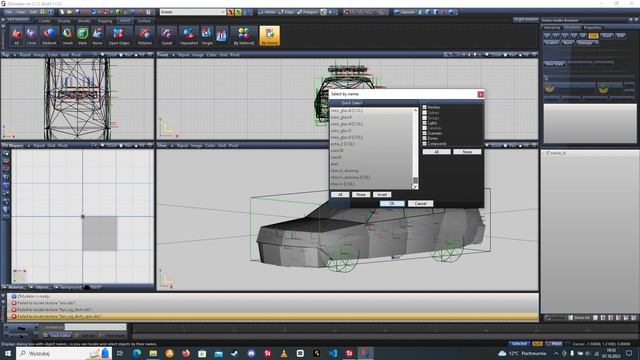Enable Edge selection level
This screenshot has height=360, width=640.
(287, 12)
